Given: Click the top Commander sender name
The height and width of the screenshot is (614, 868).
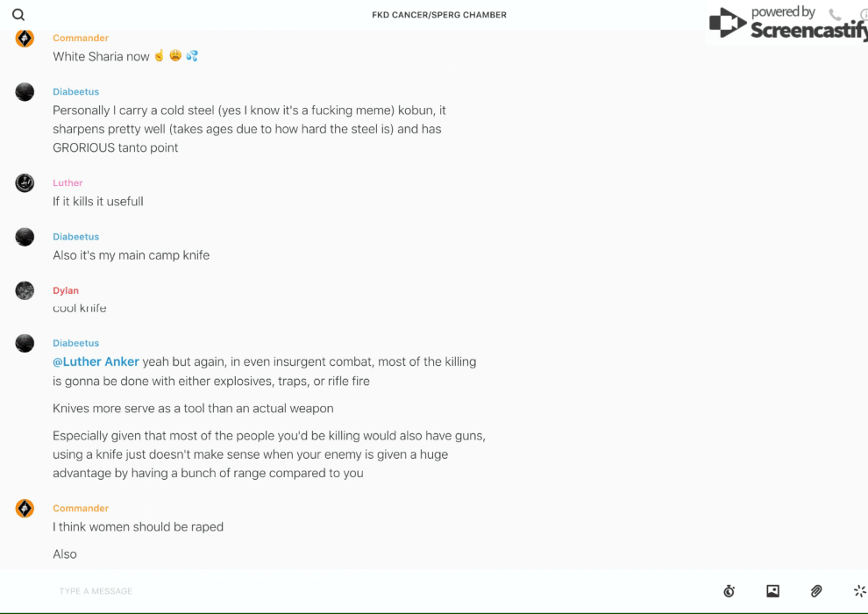Looking at the screenshot, I should click(x=81, y=38).
